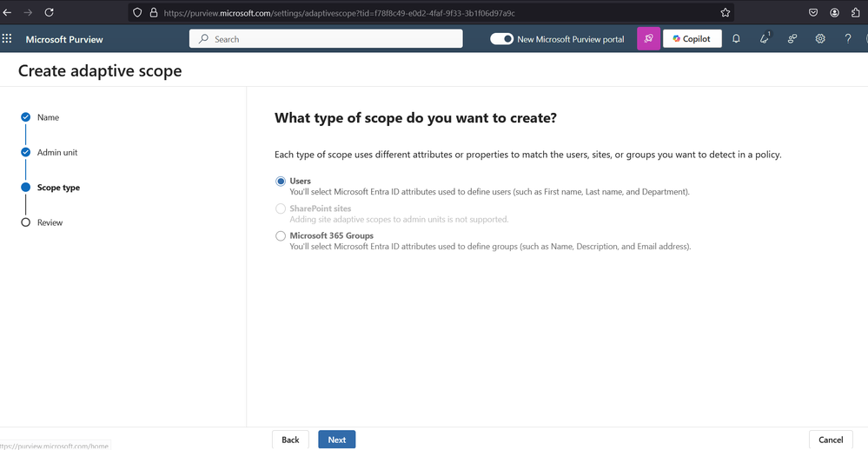Open the people connections icon
Viewport: 868px width, 450px height.
pos(792,39)
